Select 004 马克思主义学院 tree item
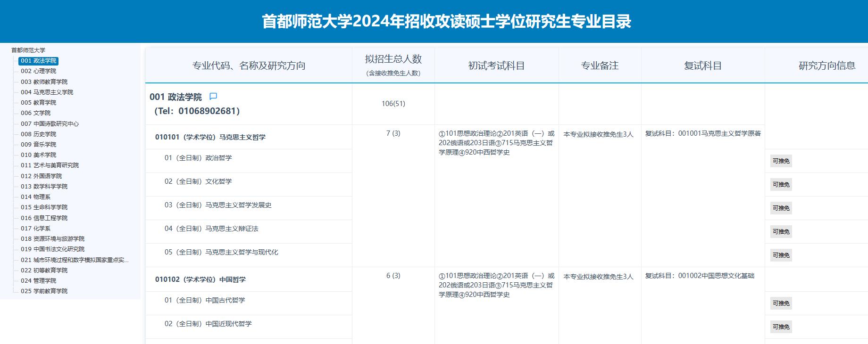This screenshot has height=344, width=868. (x=47, y=92)
